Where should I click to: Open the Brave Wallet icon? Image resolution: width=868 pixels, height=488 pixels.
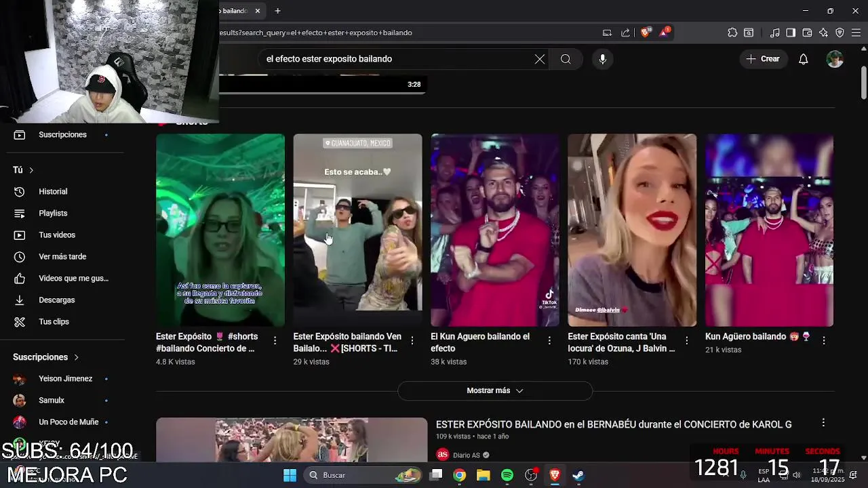807,33
